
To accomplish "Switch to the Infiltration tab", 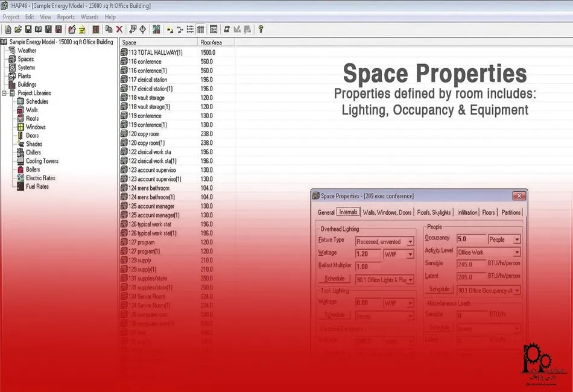I will point(467,212).
